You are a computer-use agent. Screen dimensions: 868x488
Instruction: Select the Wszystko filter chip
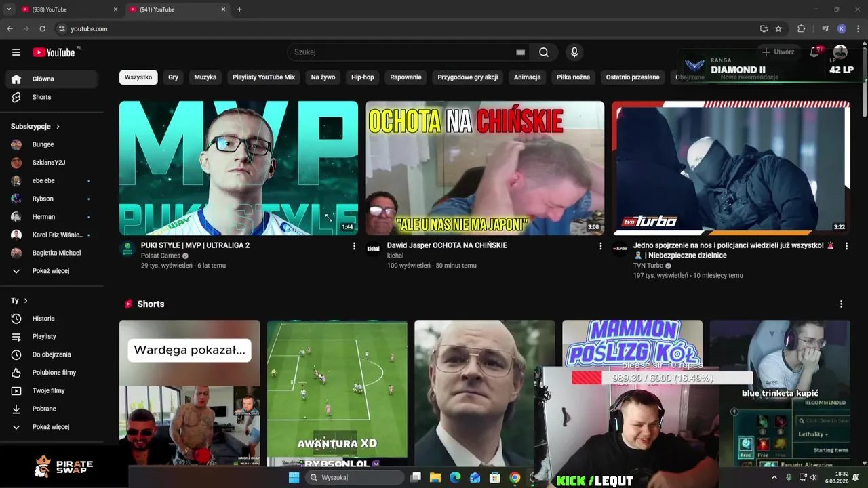pyautogui.click(x=138, y=77)
